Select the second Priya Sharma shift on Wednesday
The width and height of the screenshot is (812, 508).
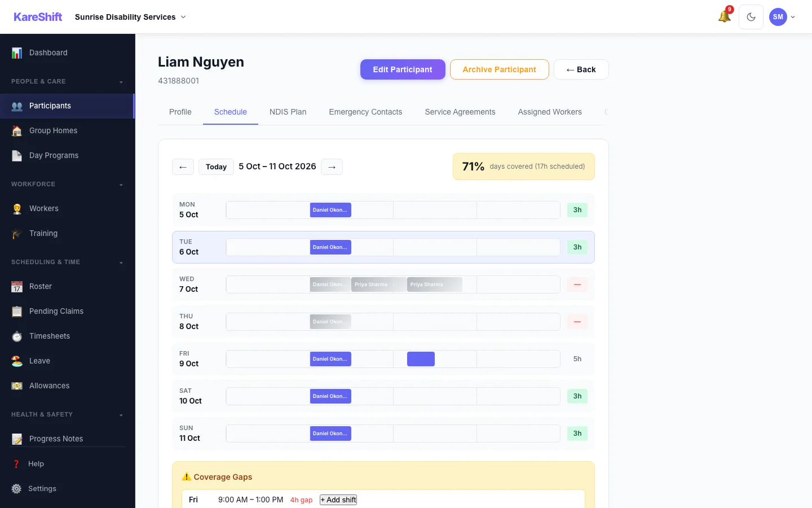point(435,284)
